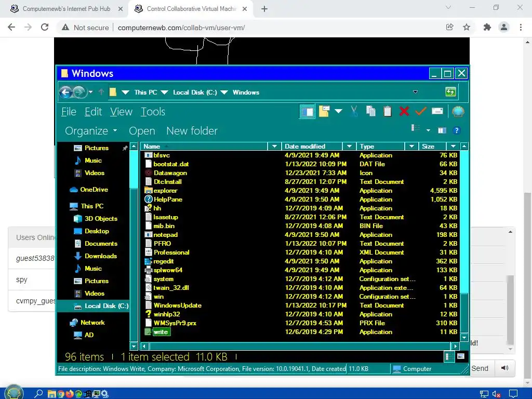Select the WindowsUpdate text document
532x399 pixels.
[173, 305]
